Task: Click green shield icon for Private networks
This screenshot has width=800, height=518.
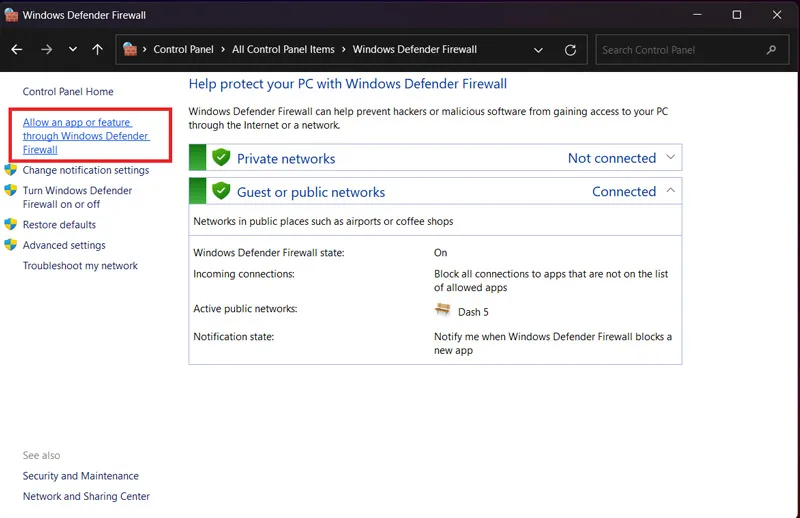Action: click(x=221, y=157)
